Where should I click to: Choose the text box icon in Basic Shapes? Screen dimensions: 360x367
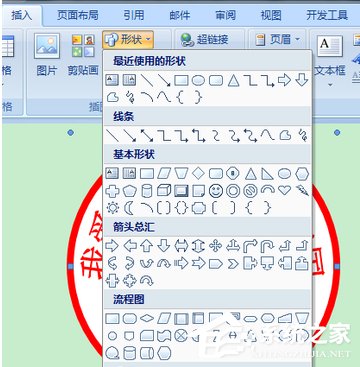click(x=112, y=174)
